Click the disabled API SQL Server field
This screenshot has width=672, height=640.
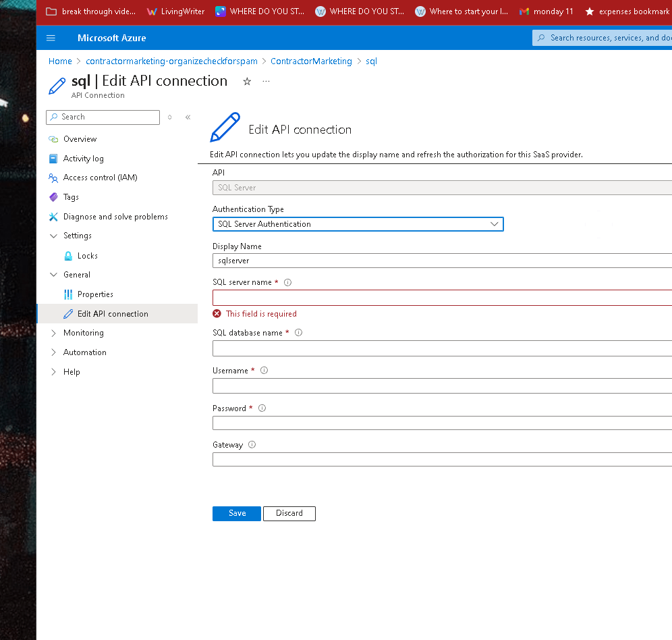tap(443, 188)
